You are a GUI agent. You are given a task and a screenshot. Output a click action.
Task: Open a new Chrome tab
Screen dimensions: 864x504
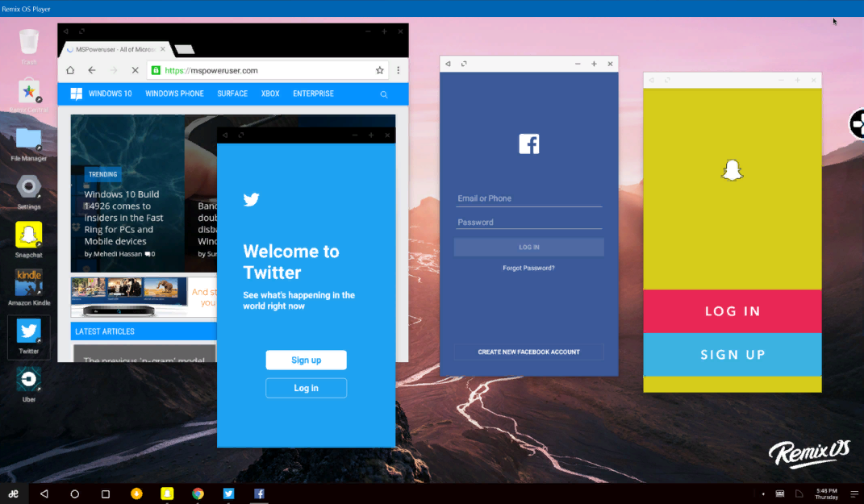coord(185,49)
